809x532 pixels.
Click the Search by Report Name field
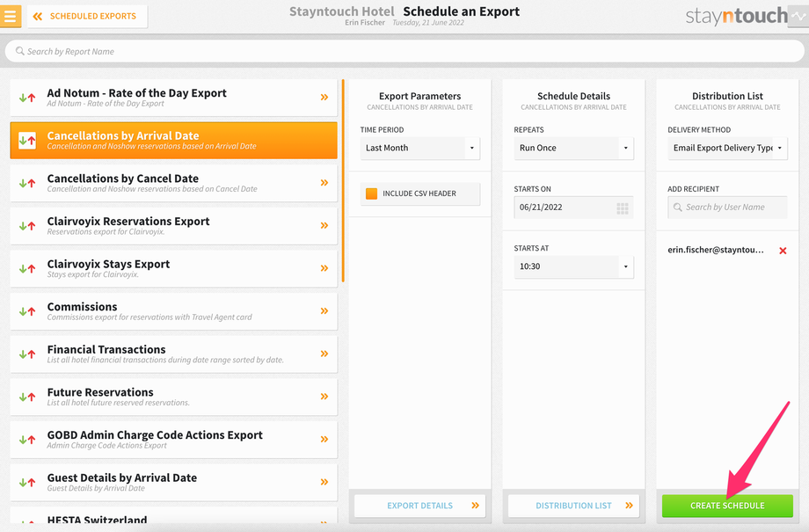tap(404, 52)
